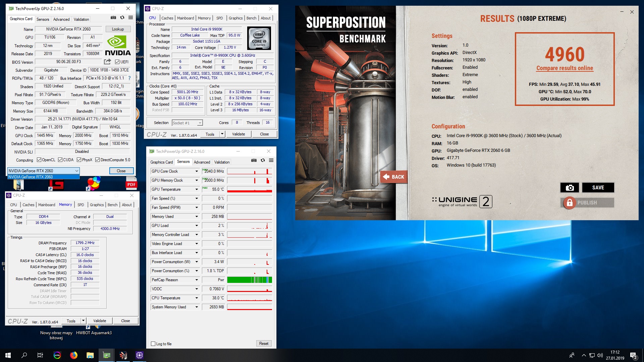Click the refresh icon in GPU-Z Sensors window
The height and width of the screenshot is (362, 644).
click(x=263, y=161)
